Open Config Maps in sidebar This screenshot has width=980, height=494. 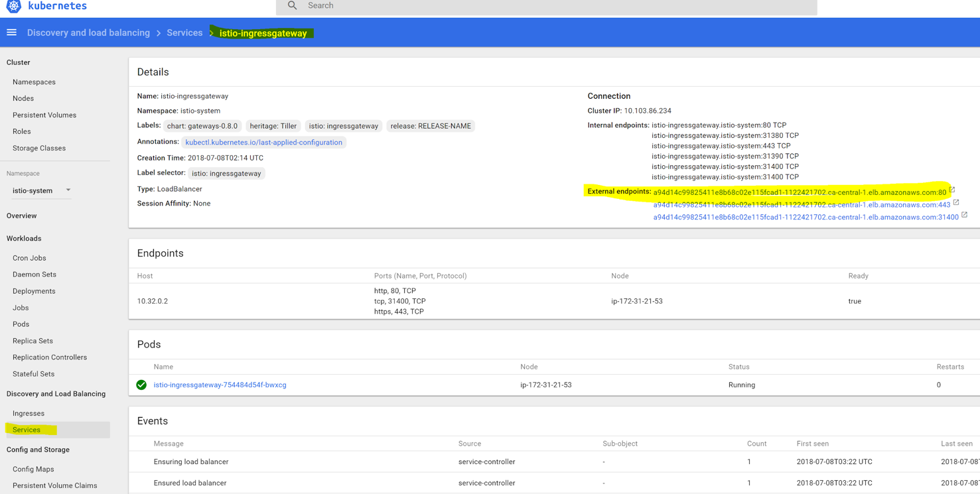33,469
